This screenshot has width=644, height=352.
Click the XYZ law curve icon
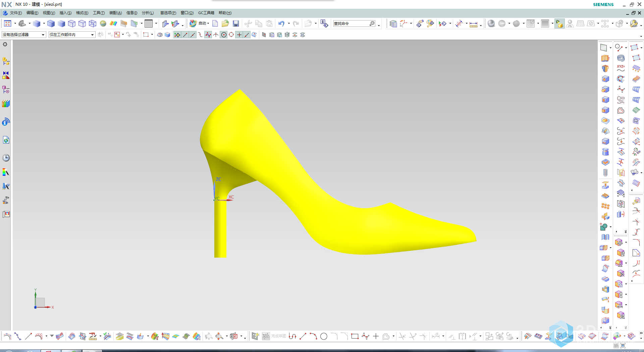(x=621, y=69)
